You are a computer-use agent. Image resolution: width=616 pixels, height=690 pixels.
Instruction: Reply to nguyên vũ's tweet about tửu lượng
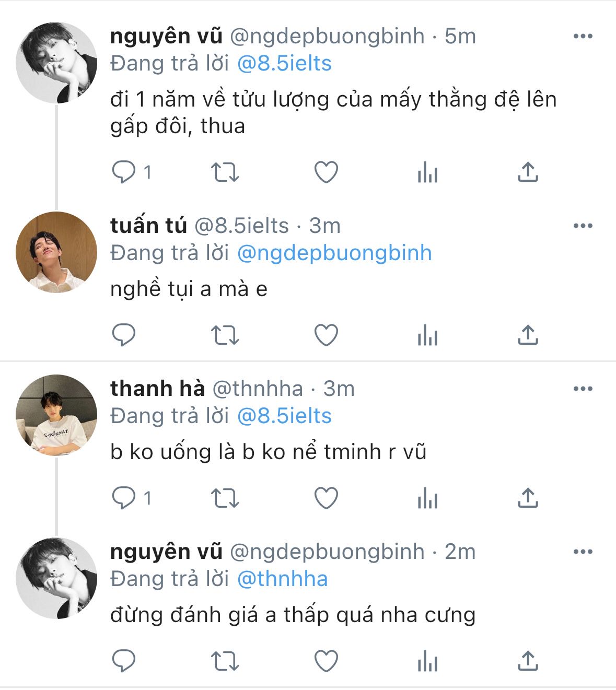124,172
